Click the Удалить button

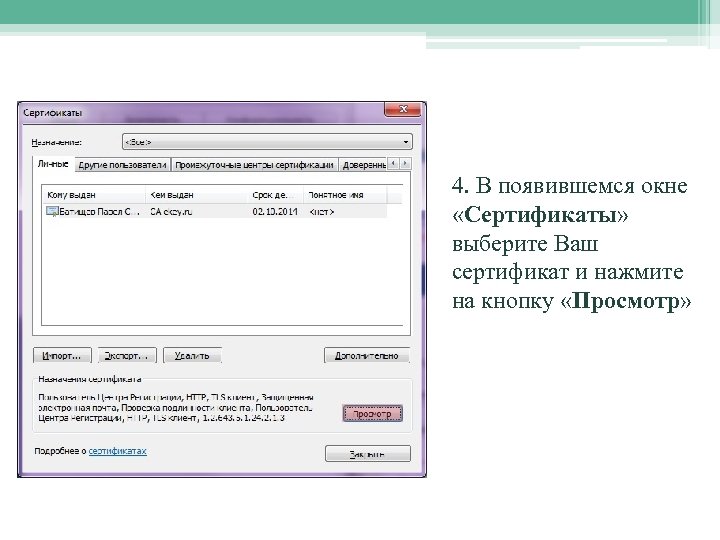[192, 355]
